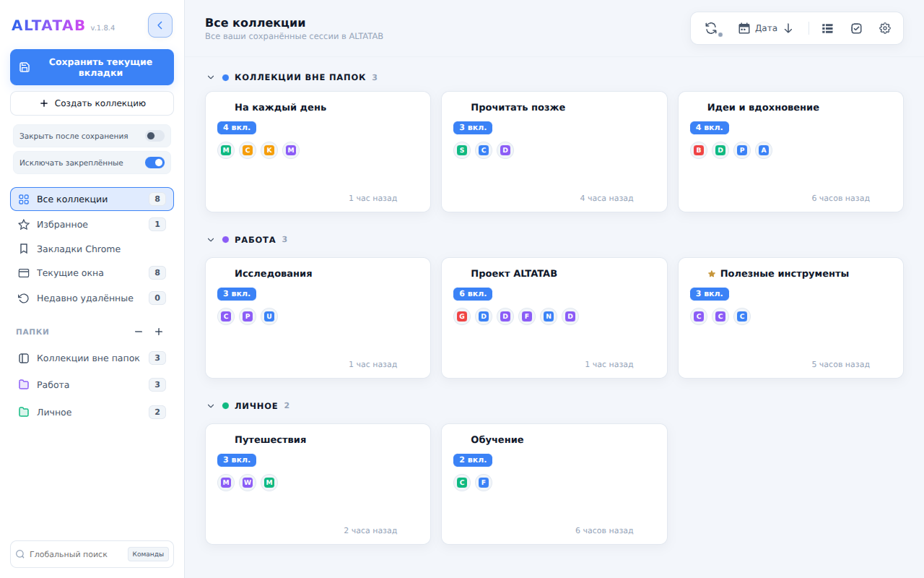
Task: Add a folder with the plus icon
Action: click(159, 332)
